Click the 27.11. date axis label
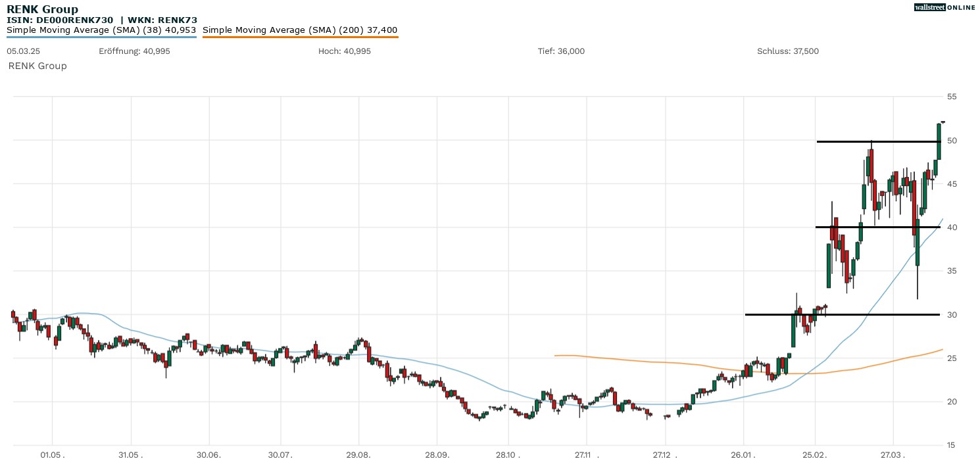The width and height of the screenshot is (980, 459). (x=587, y=454)
